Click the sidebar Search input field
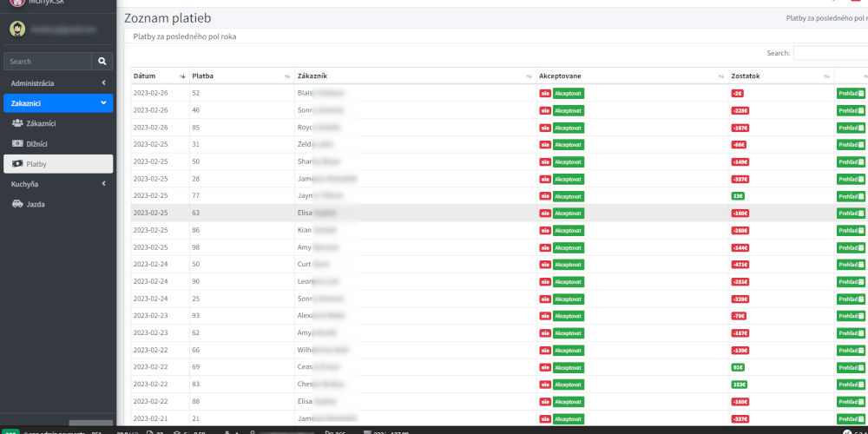The image size is (868, 434). (49, 62)
